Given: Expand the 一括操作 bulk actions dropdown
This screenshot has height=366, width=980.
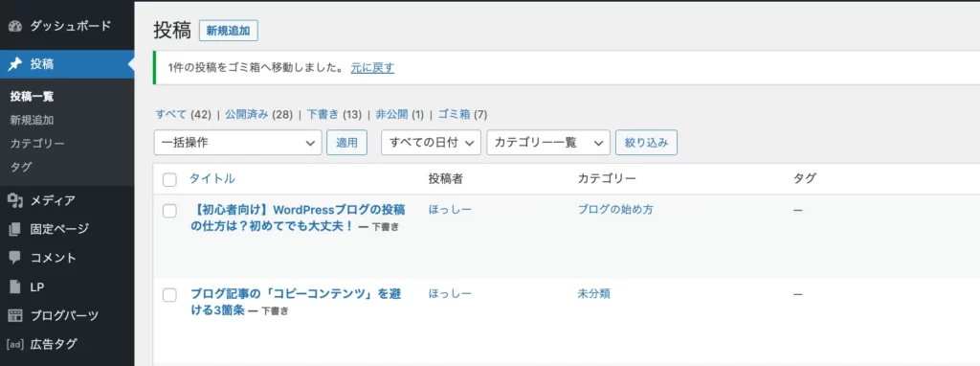Looking at the screenshot, I should tap(237, 143).
